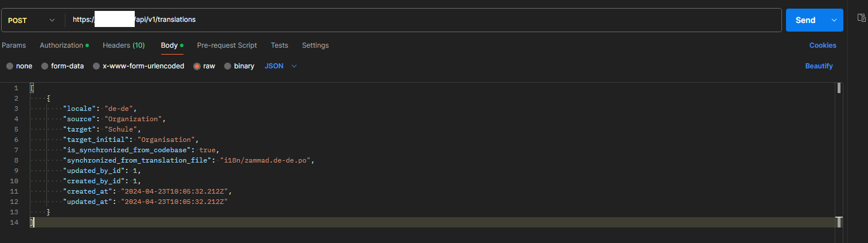
Task: Click the Beautify link
Action: (819, 66)
